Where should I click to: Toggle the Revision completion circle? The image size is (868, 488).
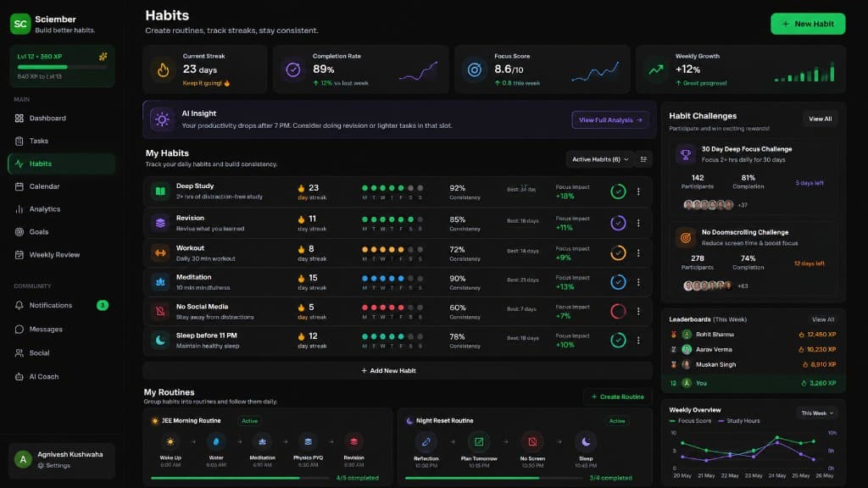tap(618, 223)
